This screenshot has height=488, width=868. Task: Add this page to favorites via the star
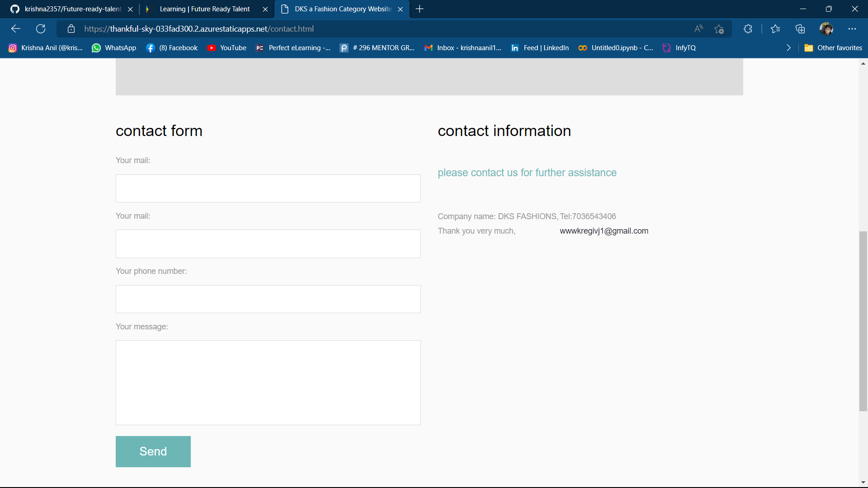pos(719,28)
